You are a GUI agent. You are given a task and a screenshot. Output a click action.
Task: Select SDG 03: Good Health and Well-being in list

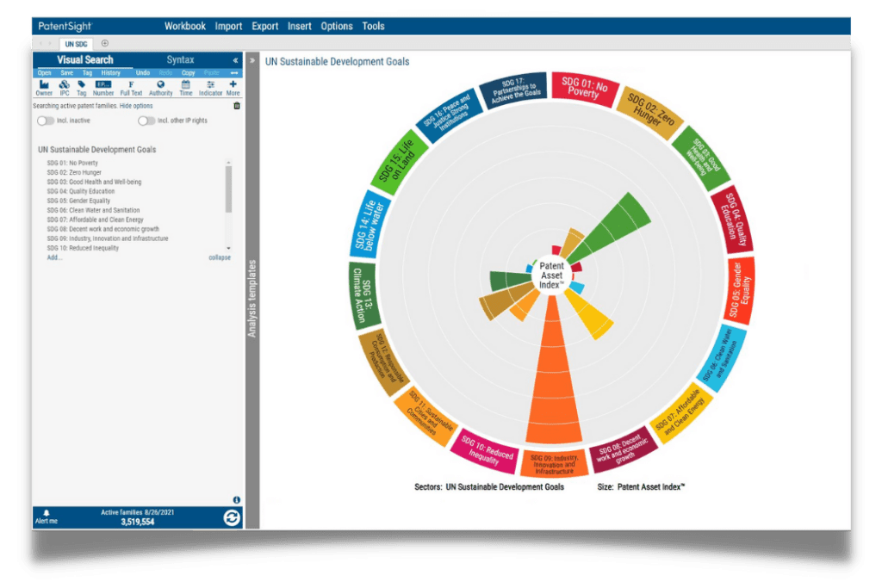tap(95, 183)
